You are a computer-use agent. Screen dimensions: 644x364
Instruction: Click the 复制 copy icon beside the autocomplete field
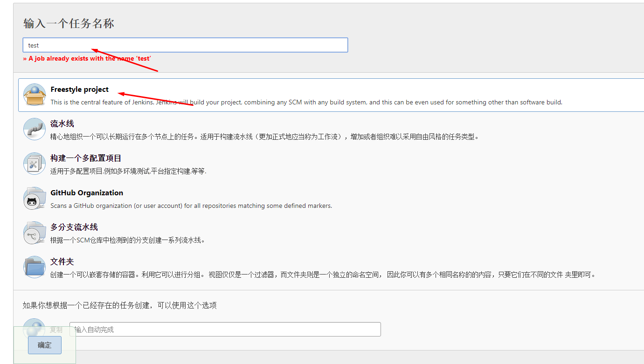pos(35,329)
